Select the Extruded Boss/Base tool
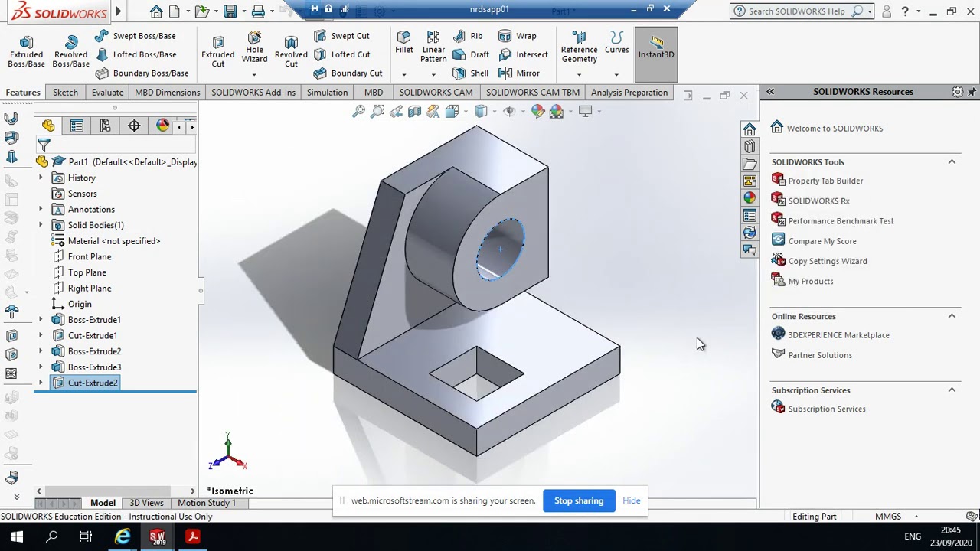The width and height of the screenshot is (980, 551). click(26, 51)
